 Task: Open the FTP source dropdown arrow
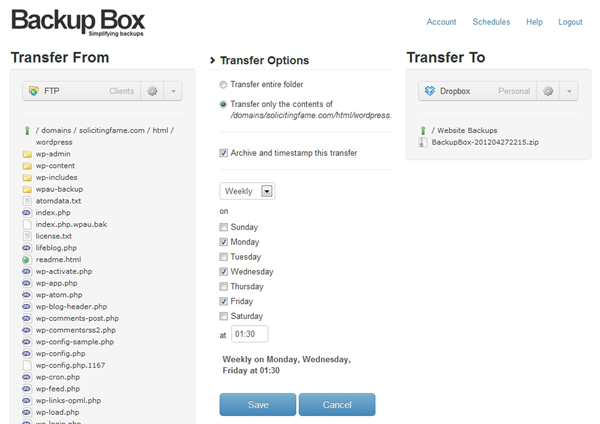pyautogui.click(x=173, y=91)
